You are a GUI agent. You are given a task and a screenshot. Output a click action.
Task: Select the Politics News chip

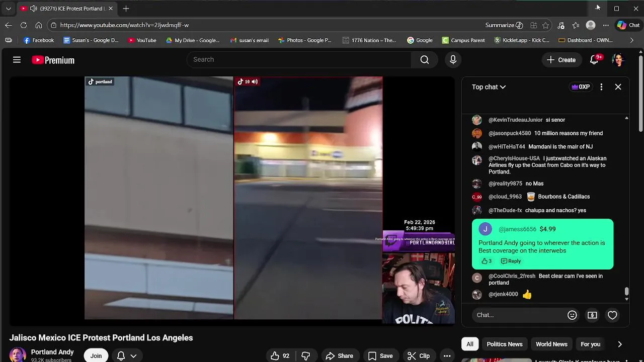pos(504,344)
